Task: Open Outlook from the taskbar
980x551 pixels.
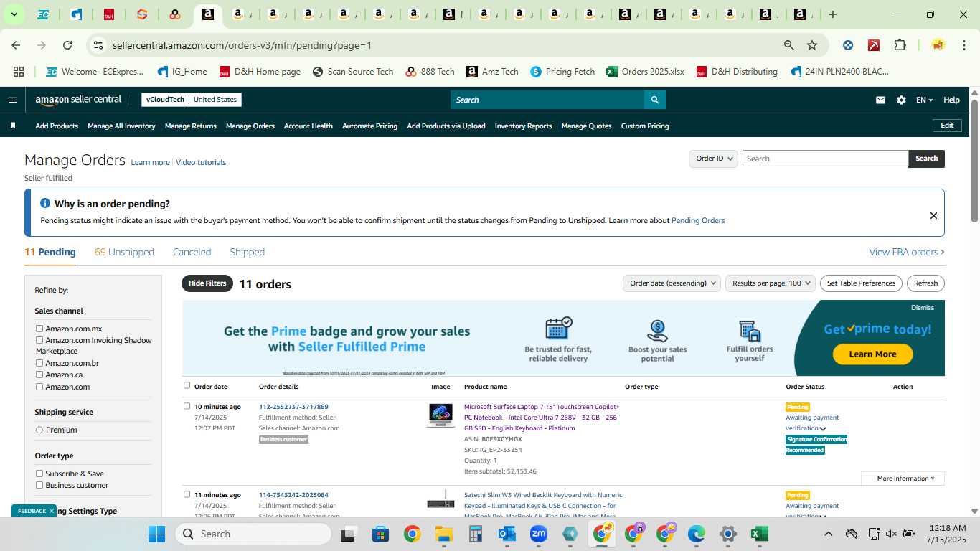Action: click(507, 534)
